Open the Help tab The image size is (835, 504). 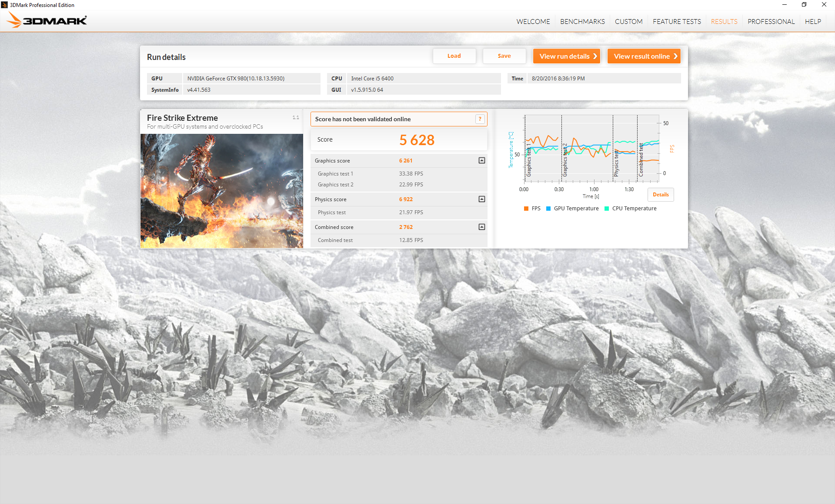pos(812,21)
